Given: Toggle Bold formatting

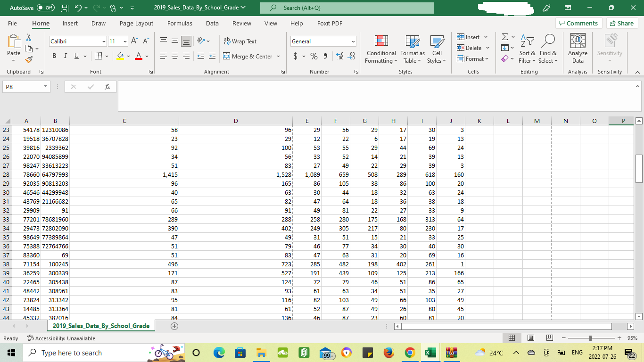Looking at the screenshot, I should 54,56.
